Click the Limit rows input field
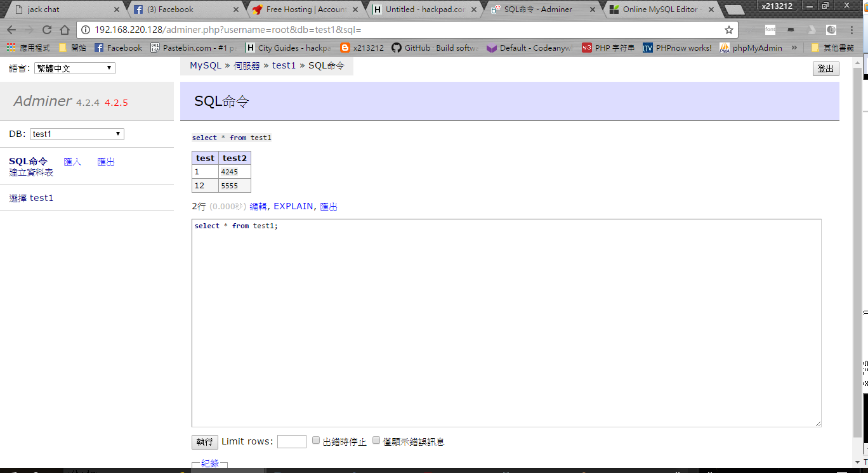Screen dimensions: 868x473 click(292, 441)
